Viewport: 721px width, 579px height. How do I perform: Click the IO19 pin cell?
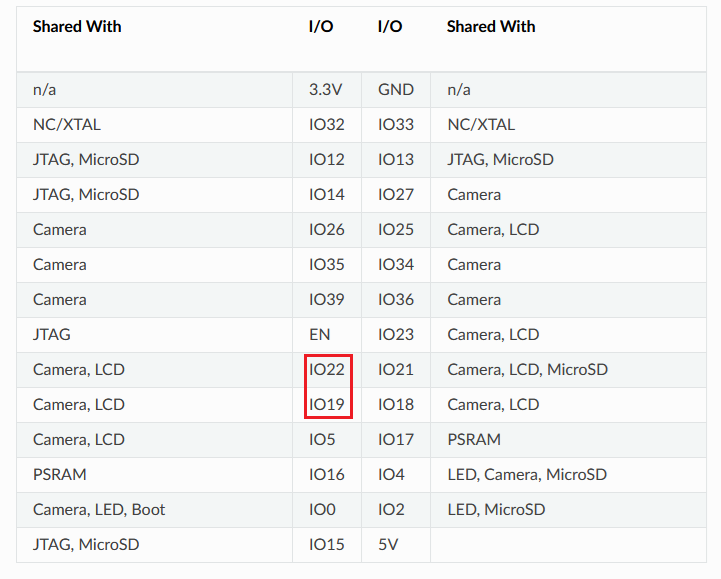point(326,405)
